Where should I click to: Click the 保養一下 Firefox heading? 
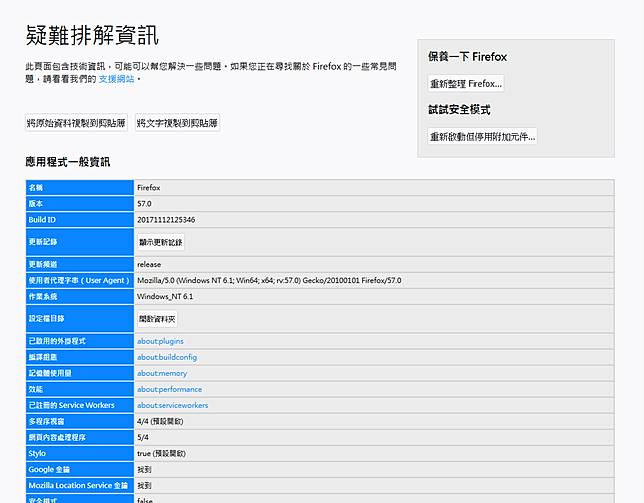[467, 57]
